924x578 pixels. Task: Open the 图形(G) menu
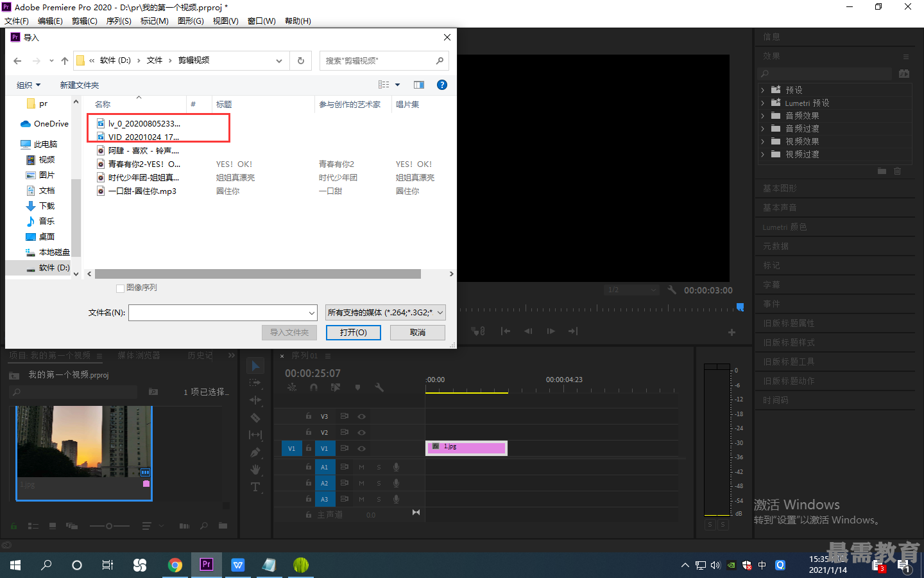(x=191, y=21)
